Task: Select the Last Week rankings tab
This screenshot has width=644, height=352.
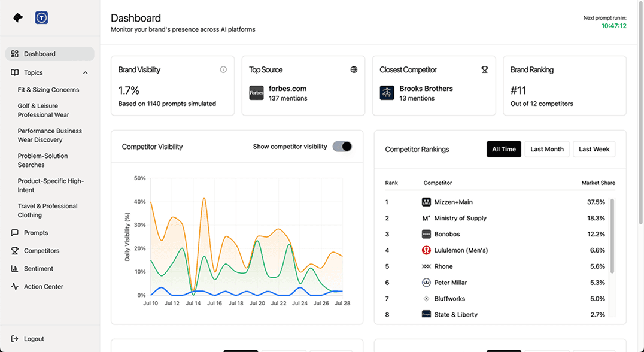Action: click(x=594, y=149)
